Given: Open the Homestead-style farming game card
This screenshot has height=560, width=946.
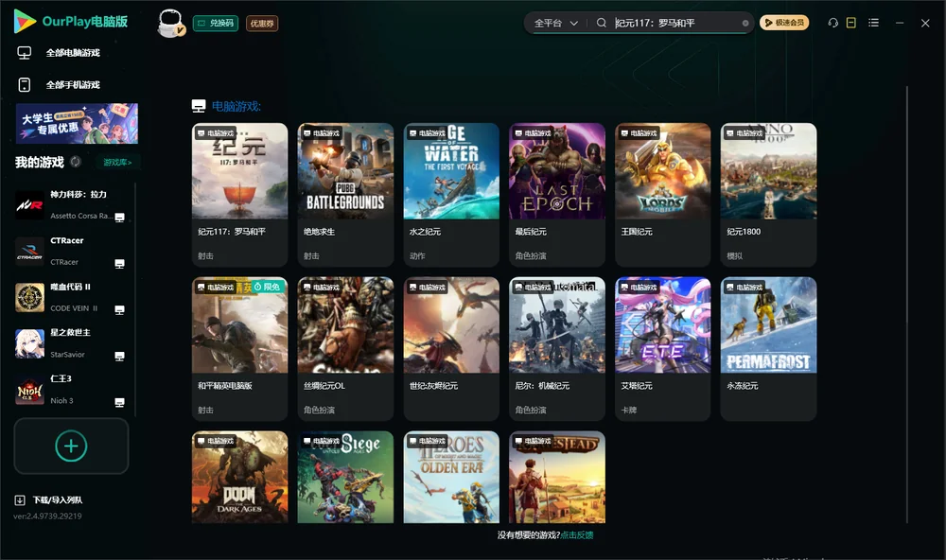Looking at the screenshot, I should click(557, 477).
